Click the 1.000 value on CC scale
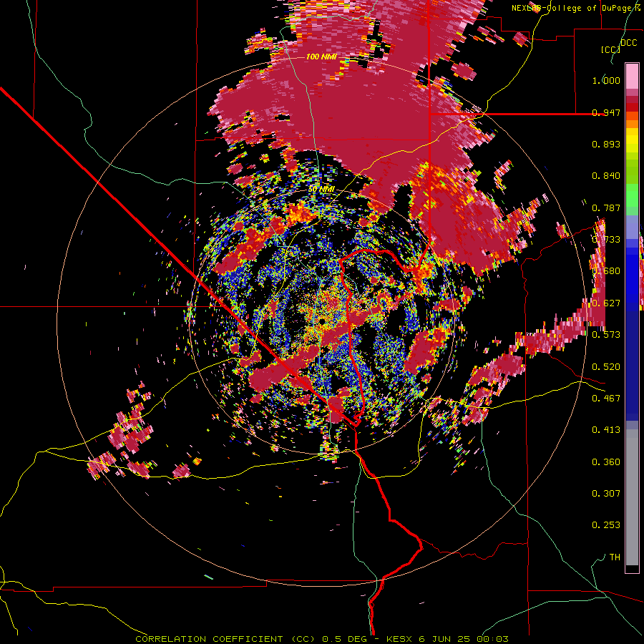Viewport: 644px width, 644px height. (x=606, y=80)
